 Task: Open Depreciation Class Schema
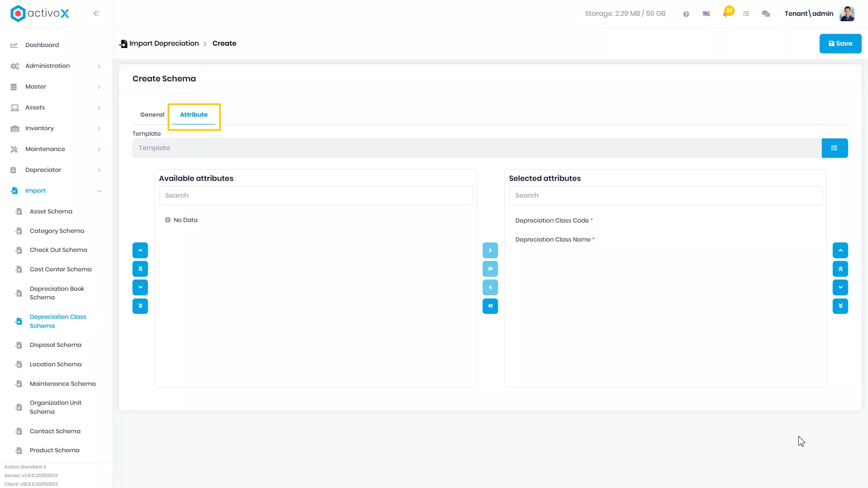[58, 321]
